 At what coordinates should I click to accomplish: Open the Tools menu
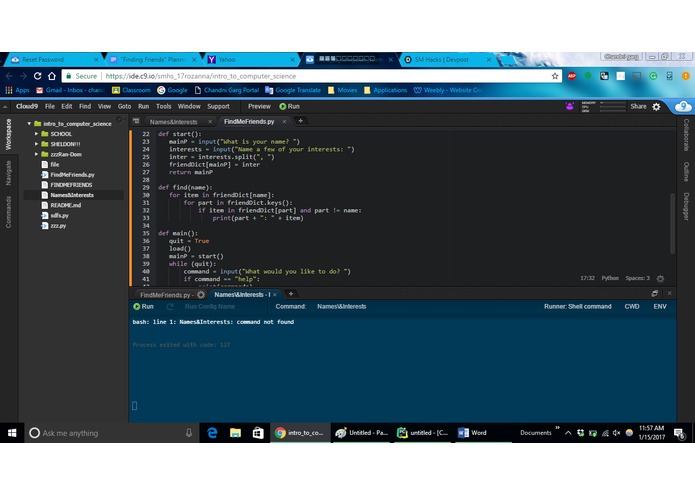[x=163, y=106]
